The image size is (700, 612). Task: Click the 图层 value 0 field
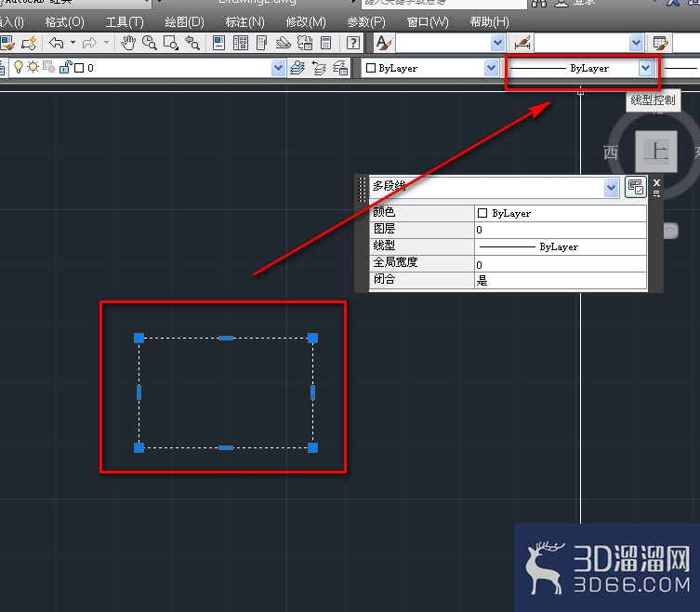click(x=561, y=230)
